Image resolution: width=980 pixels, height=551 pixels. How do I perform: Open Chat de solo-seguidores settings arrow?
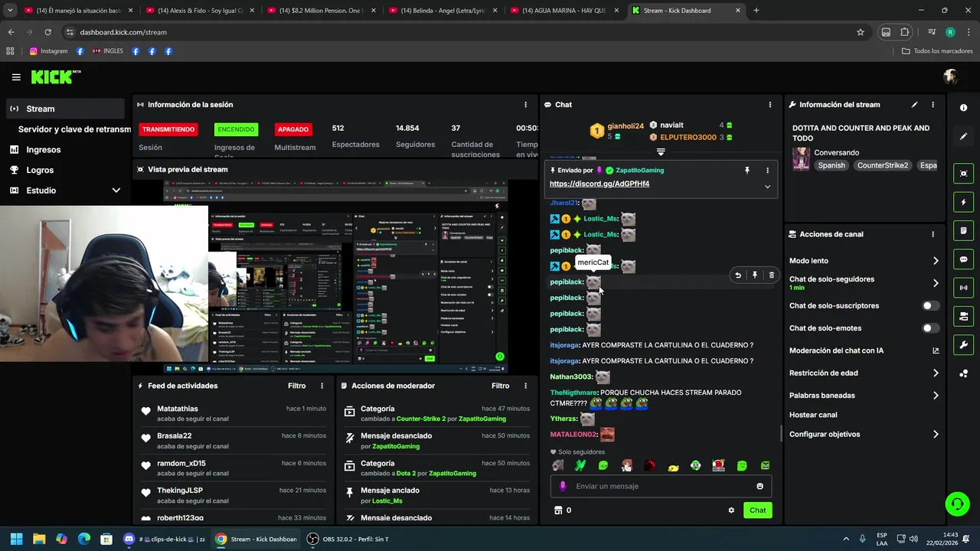pyautogui.click(x=936, y=283)
